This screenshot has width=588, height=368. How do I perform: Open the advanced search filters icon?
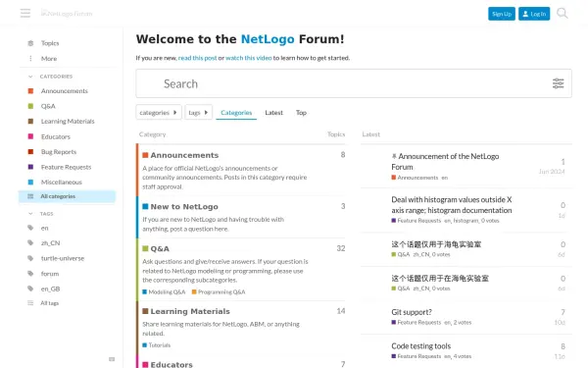[x=558, y=83]
